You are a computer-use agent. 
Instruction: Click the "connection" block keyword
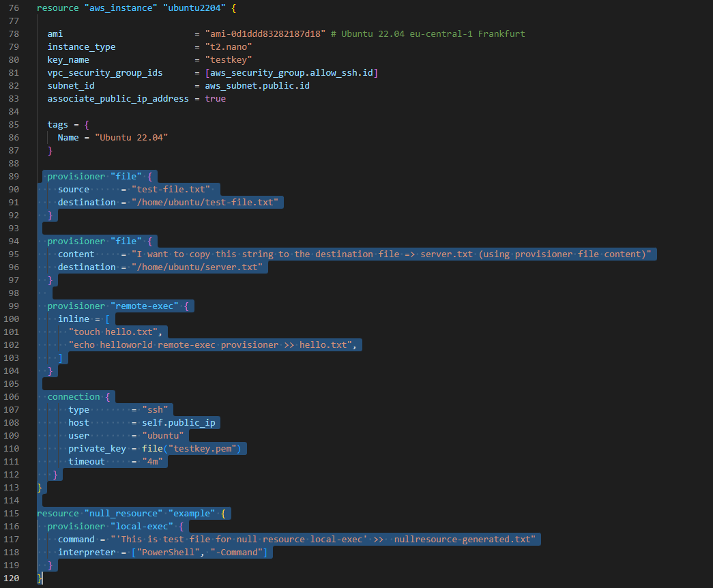(x=74, y=396)
